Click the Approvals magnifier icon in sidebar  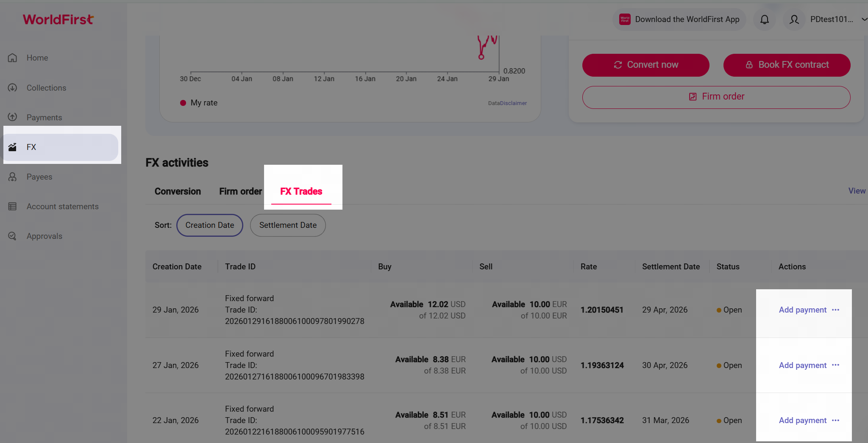click(13, 236)
